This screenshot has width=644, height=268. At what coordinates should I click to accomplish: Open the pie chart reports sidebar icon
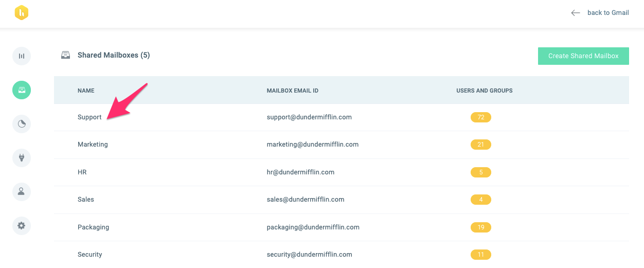[22, 124]
